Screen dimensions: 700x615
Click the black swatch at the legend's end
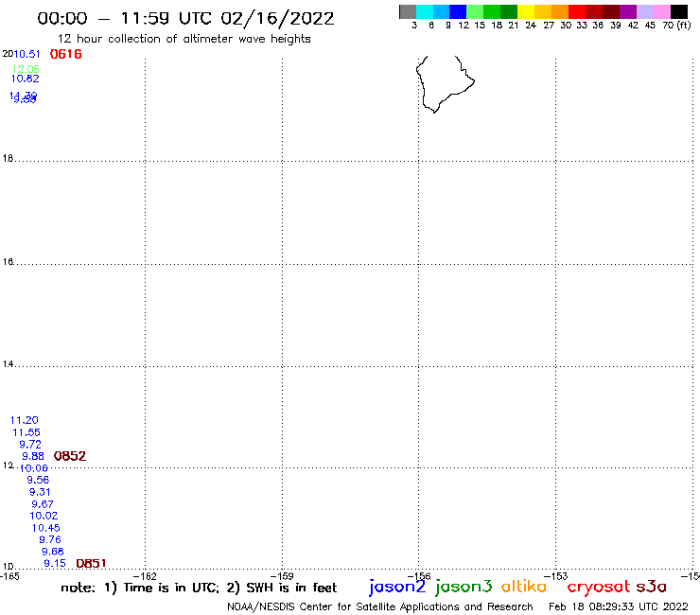click(x=679, y=11)
